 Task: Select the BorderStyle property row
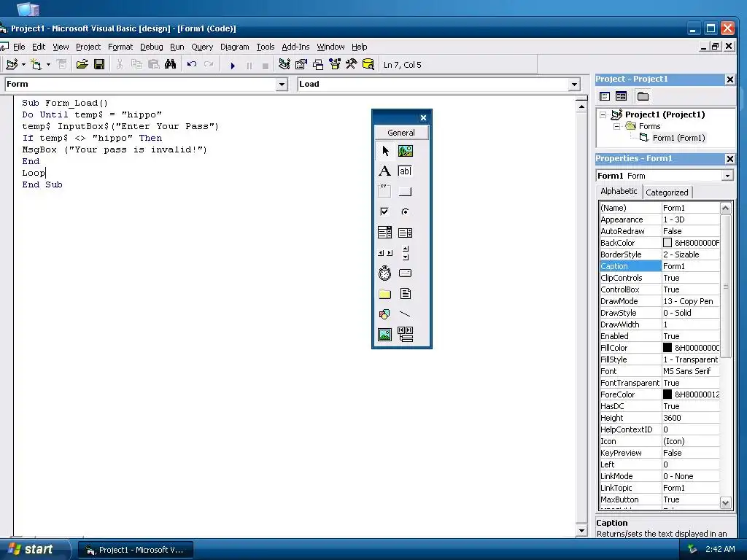659,254
